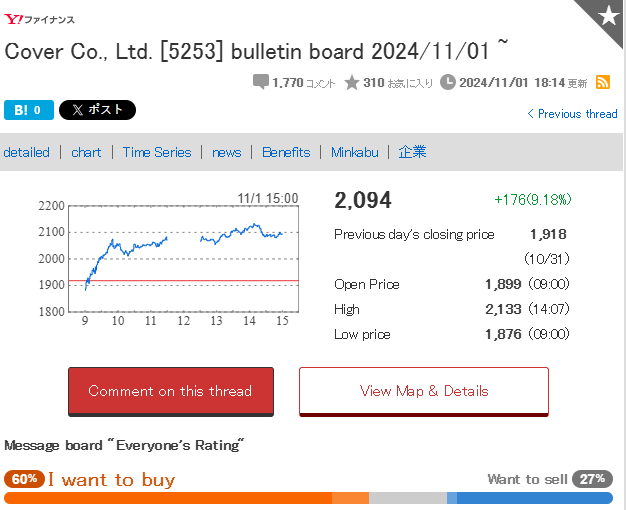The image size is (626, 510).
Task: Post to X using the ポスト button
Action: pyautogui.click(x=97, y=110)
